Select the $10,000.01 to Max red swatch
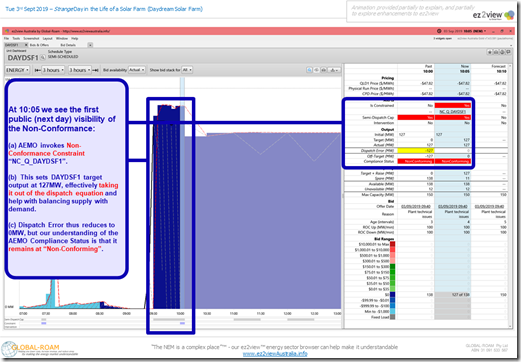The width and height of the screenshot is (521, 362). pos(392,244)
